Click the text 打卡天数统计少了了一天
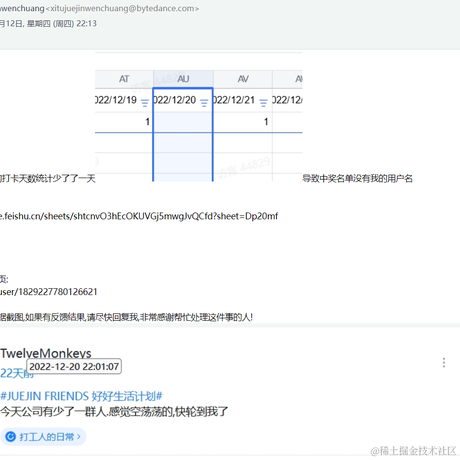Screen dimensions: 460x460 coord(48,179)
